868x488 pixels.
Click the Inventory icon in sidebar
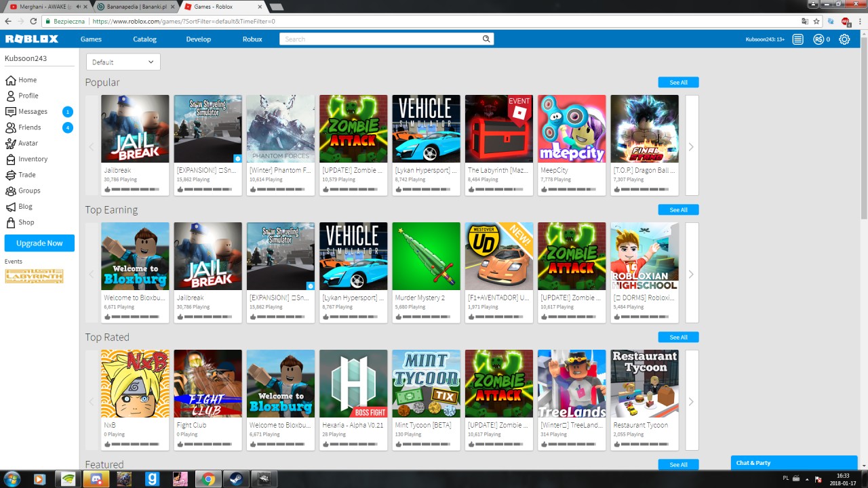coord(10,159)
